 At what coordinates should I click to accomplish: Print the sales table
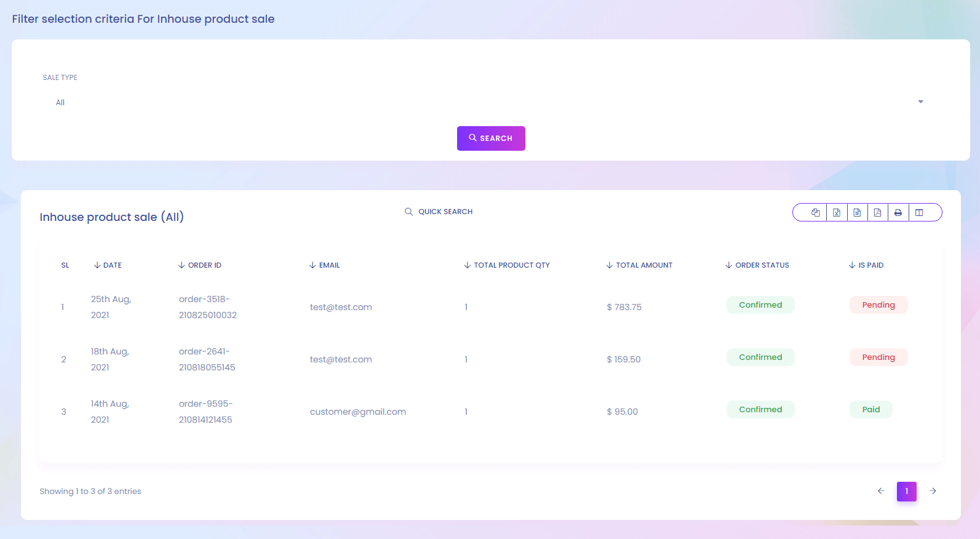898,212
